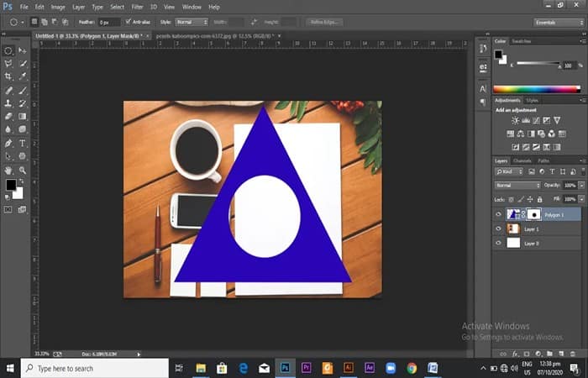Click the Add layer style fx icon

515,354
